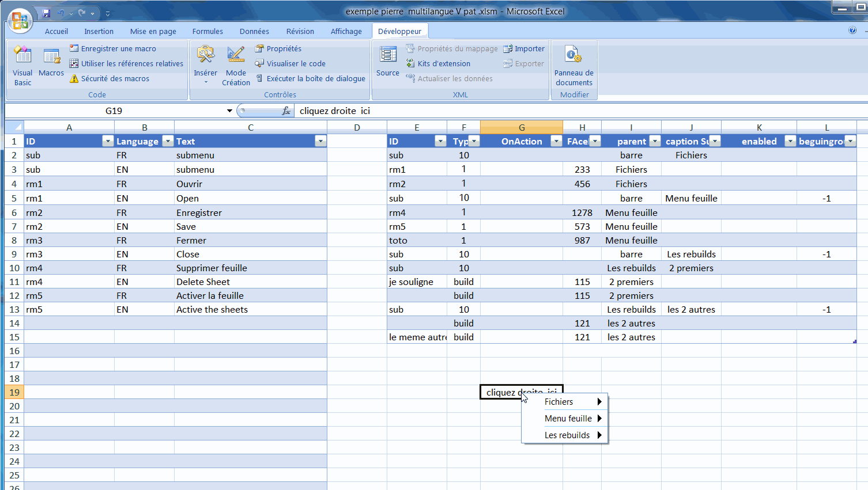Viewport: 868px width, 490px height.
Task: Click Visualiser le code
Action: pyautogui.click(x=290, y=63)
